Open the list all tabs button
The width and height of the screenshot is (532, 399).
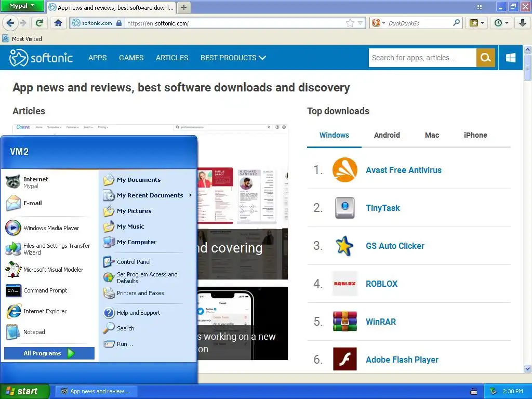pyautogui.click(x=479, y=7)
